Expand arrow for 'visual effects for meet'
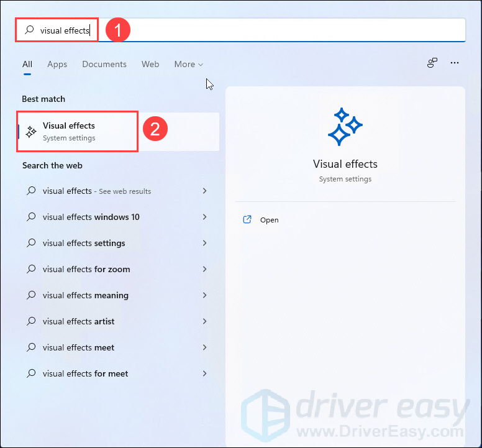The width and height of the screenshot is (482, 448). pyautogui.click(x=205, y=374)
